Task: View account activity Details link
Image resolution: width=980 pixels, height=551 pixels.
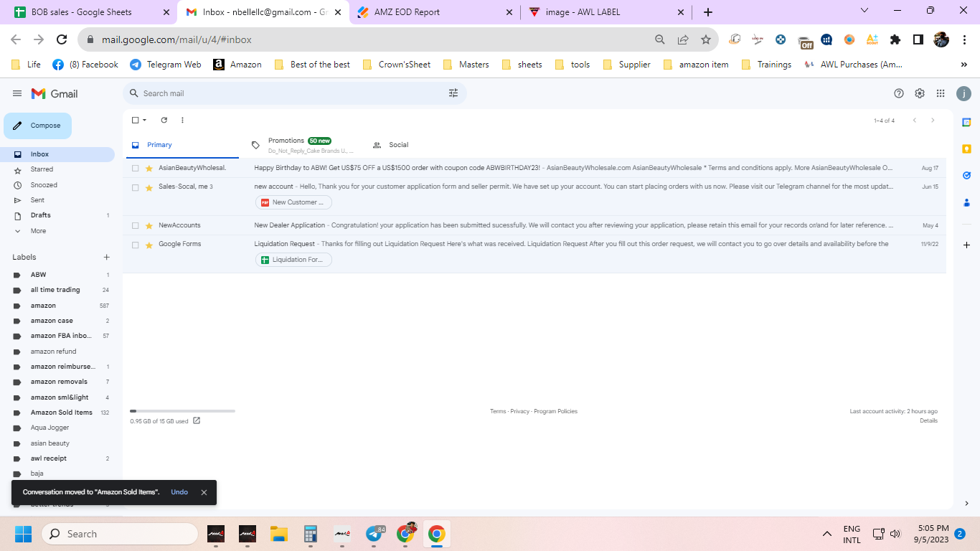Action: [x=928, y=420]
